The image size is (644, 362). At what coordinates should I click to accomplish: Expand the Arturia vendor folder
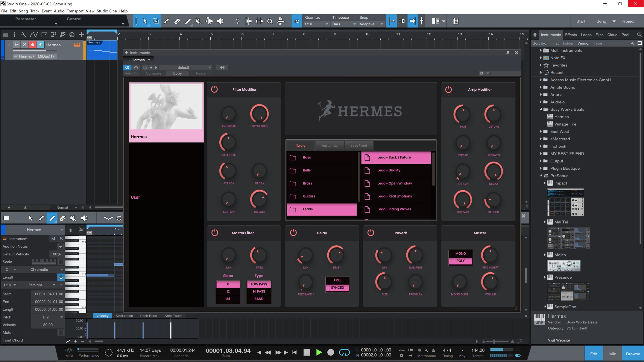pos(541,94)
